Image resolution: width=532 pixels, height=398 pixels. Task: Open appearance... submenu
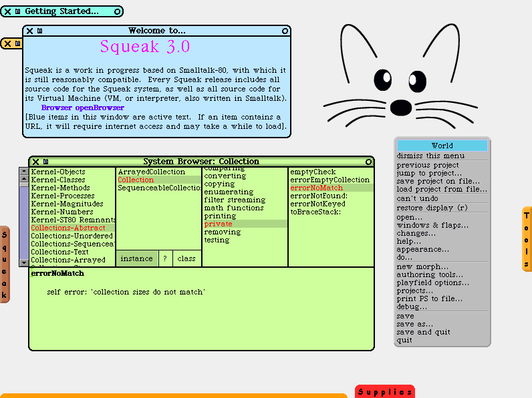[442, 250]
